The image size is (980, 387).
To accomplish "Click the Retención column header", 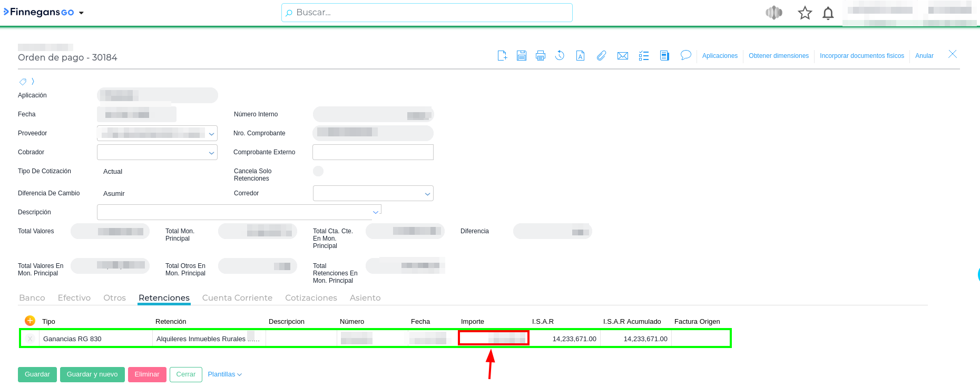I will pos(171,322).
